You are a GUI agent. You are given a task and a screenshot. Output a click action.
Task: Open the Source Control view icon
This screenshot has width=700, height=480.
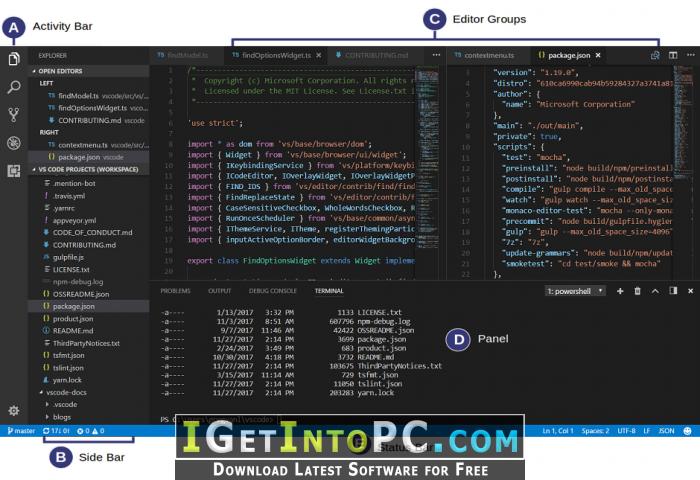(x=14, y=115)
